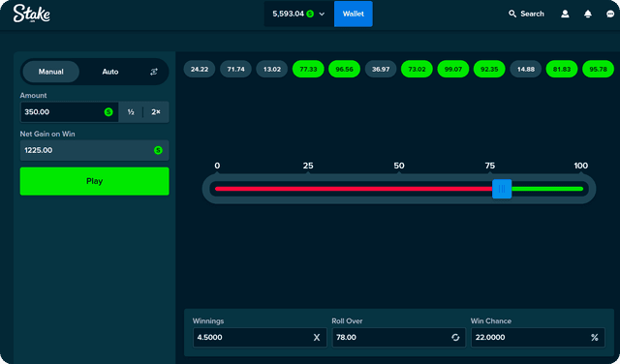Click the Stake logo
Screen dimensions: 620x364
(x=31, y=14)
